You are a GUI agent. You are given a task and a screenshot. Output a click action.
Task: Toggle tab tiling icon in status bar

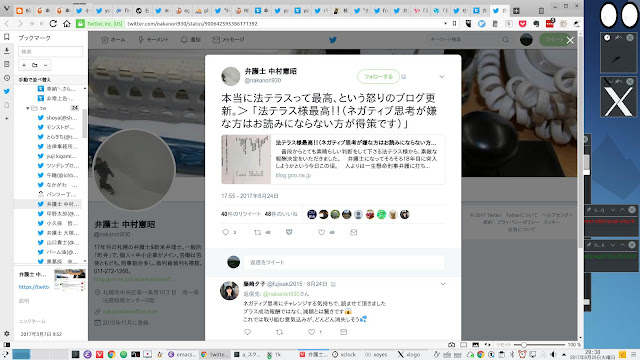coord(464,344)
